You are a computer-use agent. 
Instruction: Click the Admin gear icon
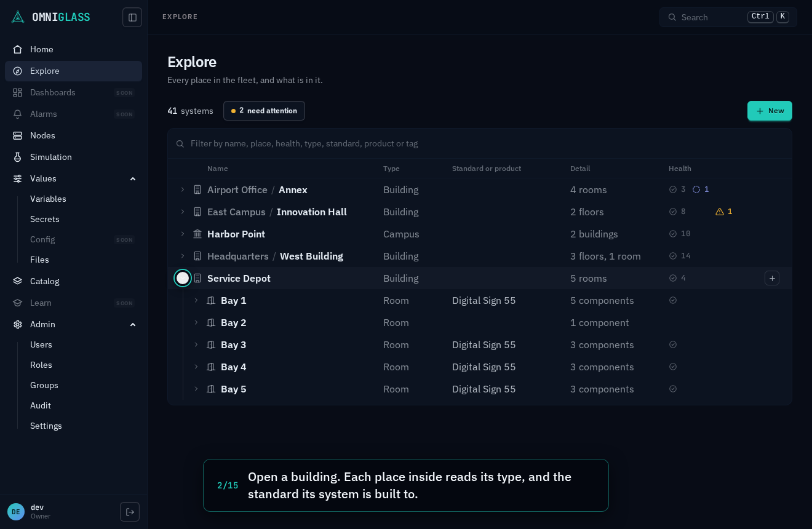click(18, 324)
